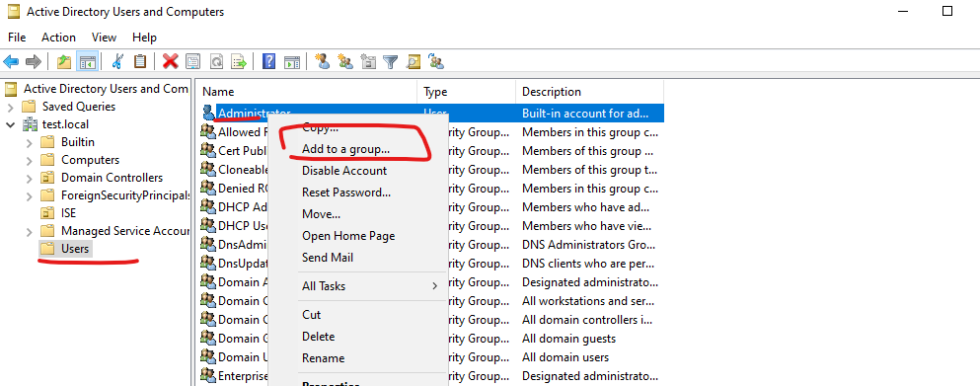Select Domain Controllers in the tree
This screenshot has height=386, width=980.
coord(112,178)
